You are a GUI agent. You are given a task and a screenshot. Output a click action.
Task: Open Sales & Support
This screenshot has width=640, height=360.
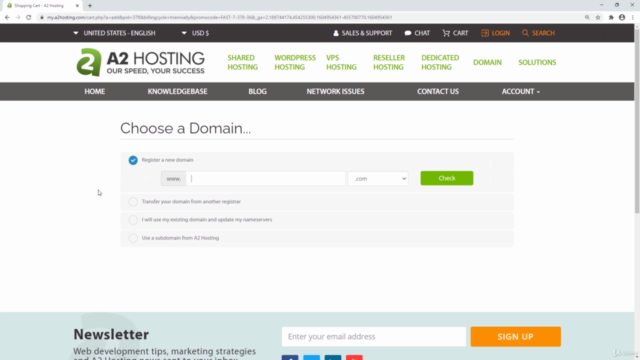[362, 33]
